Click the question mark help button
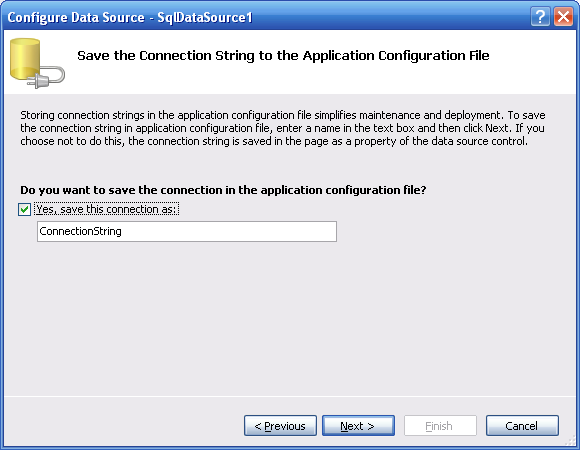 click(x=540, y=17)
